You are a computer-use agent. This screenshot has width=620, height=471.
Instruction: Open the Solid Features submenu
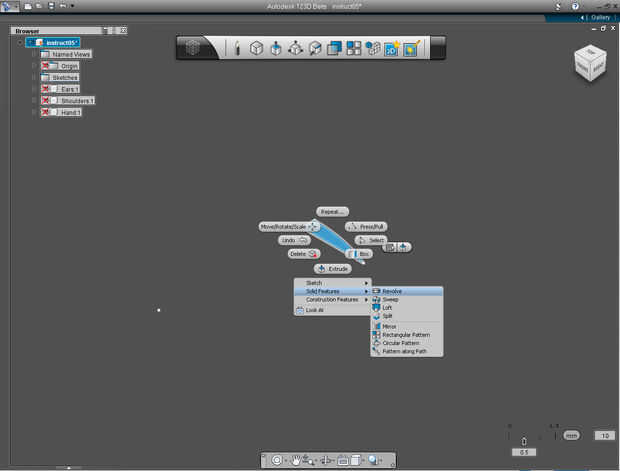pyautogui.click(x=333, y=291)
